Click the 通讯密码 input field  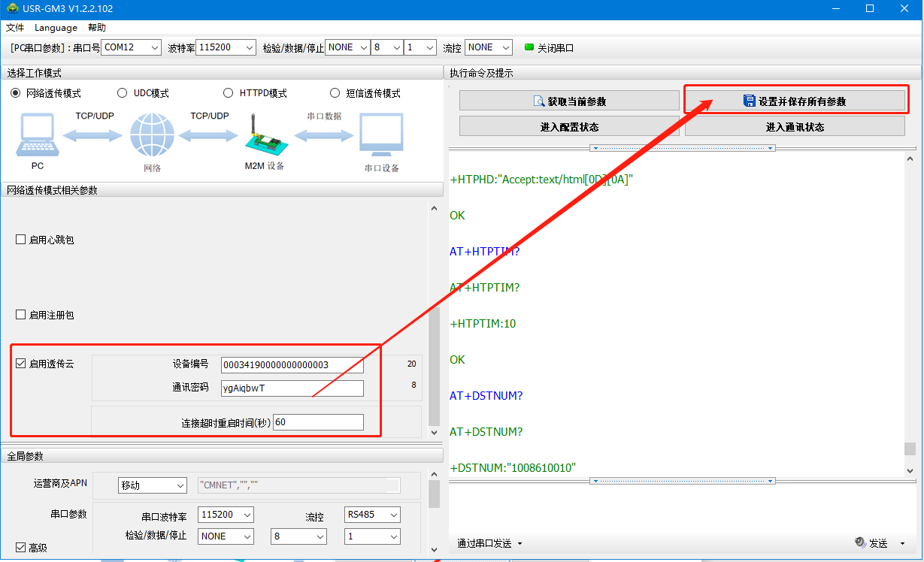292,388
